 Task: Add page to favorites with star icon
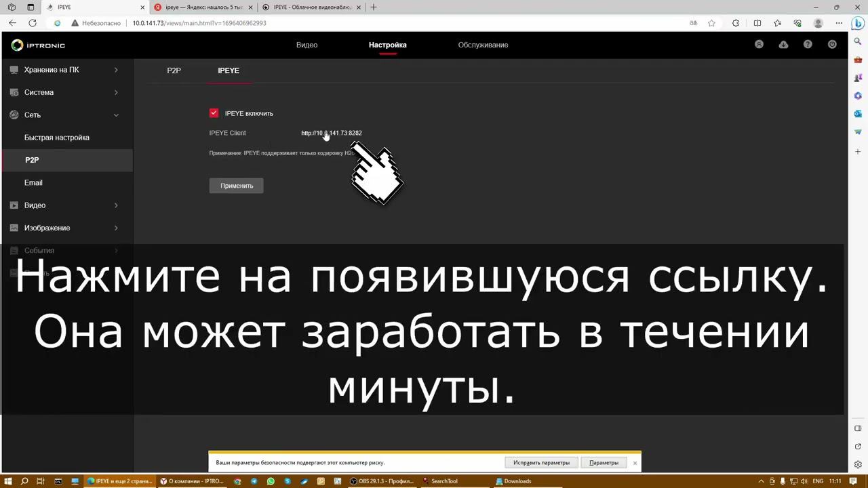[x=711, y=23]
